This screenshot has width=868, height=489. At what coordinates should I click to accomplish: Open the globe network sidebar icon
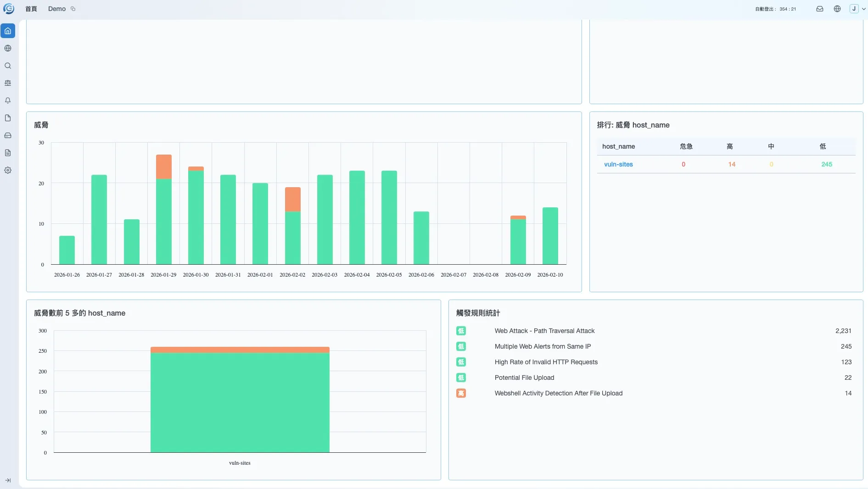[8, 48]
